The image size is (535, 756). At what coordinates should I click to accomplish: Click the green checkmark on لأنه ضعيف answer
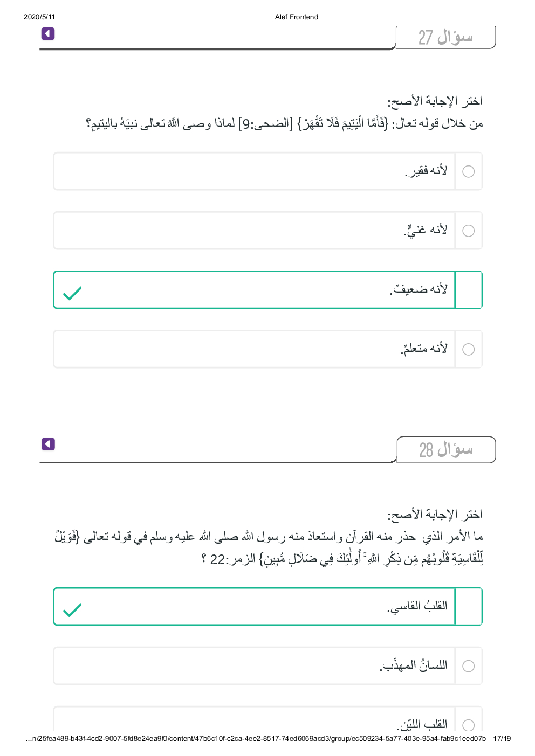[x=72, y=293]
